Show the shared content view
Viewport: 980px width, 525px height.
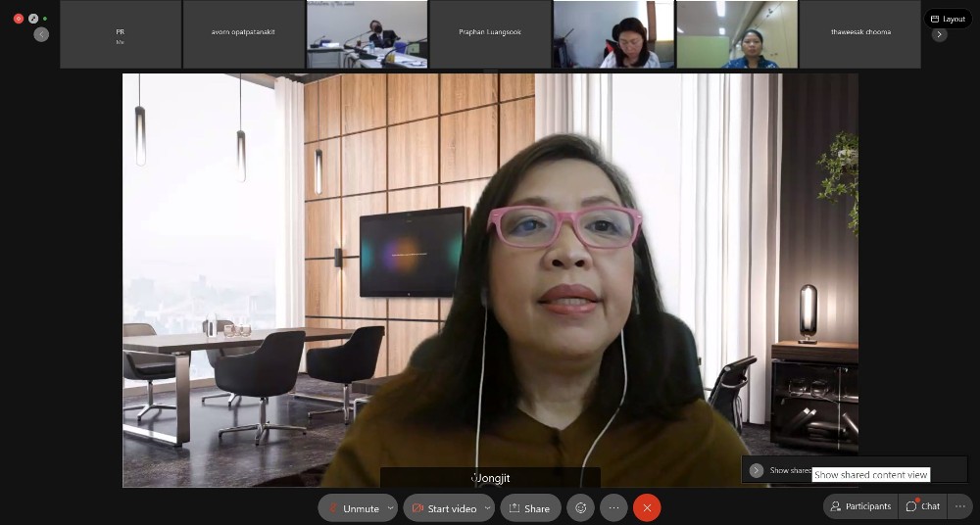point(757,470)
